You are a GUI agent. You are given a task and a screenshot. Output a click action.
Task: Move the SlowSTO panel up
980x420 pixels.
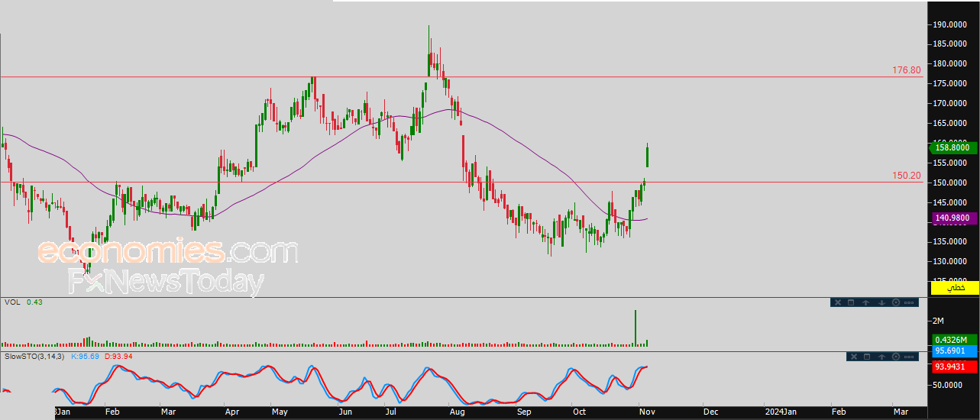click(x=881, y=357)
